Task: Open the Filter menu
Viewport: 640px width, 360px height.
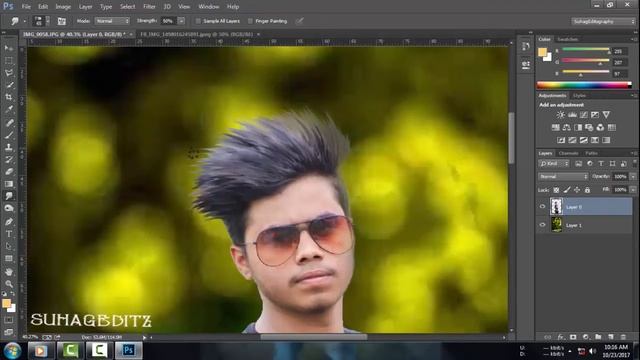Action: [149, 7]
